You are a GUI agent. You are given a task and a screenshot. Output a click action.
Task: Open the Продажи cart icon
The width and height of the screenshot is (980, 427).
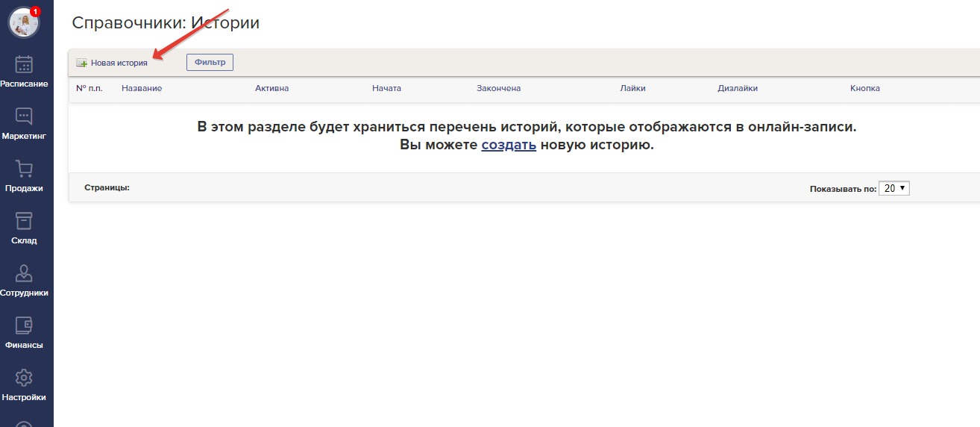click(24, 169)
